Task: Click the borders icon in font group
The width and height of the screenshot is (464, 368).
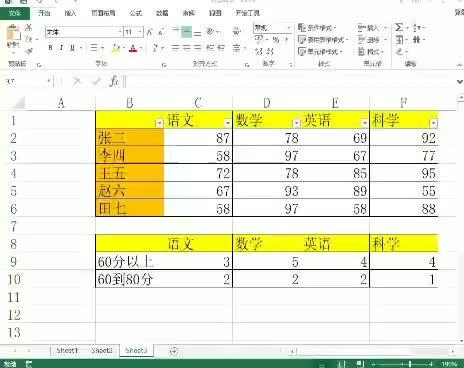Action: 94,48
